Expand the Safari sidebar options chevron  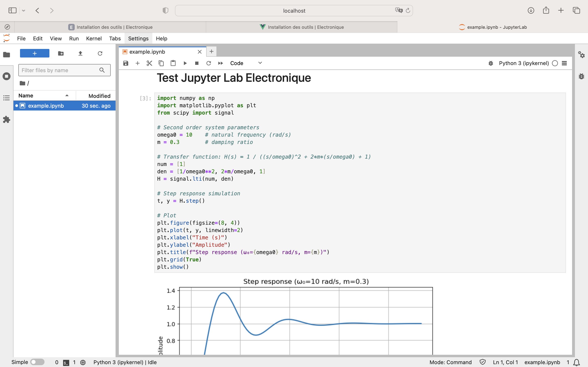(x=23, y=11)
